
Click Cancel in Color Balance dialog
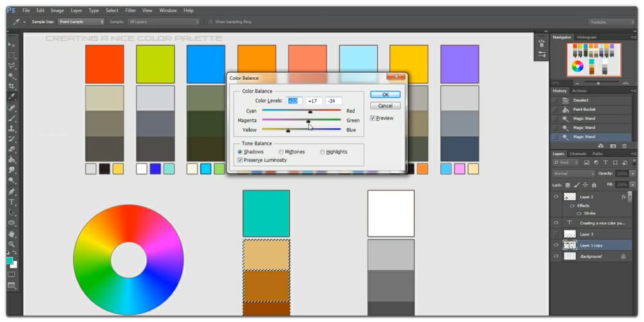click(385, 106)
